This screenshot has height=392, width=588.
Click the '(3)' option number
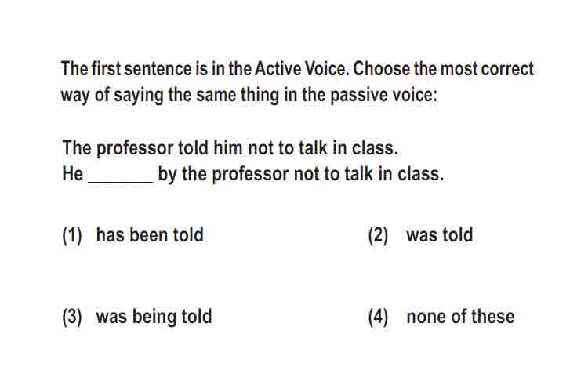[x=72, y=317]
